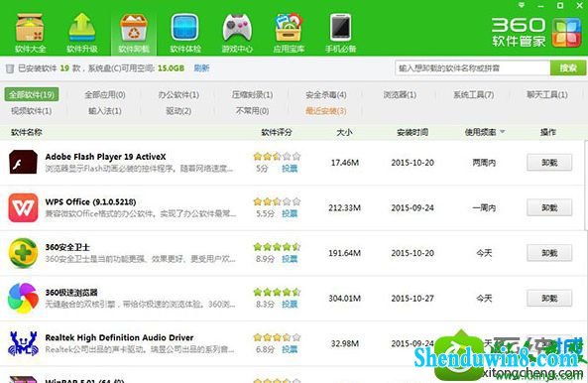588x383 pixels.
Task: Select the 不常用(0) category
Action: click(253, 111)
